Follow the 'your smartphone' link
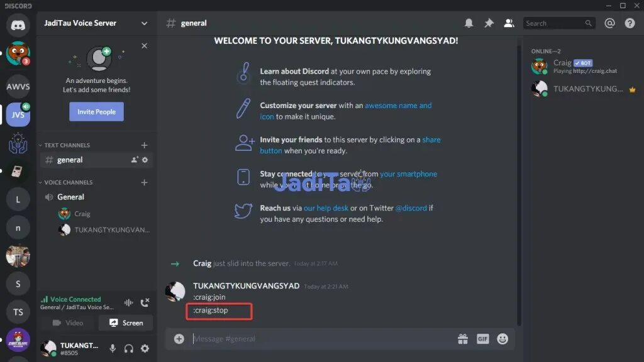The height and width of the screenshot is (362, 644). click(x=408, y=174)
